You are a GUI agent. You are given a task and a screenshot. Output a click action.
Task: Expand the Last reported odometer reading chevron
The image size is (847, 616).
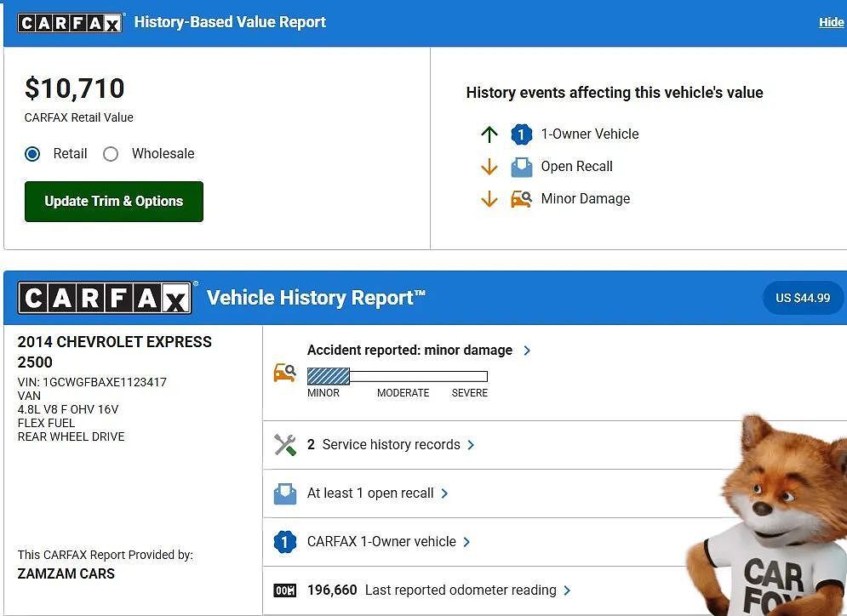568,590
